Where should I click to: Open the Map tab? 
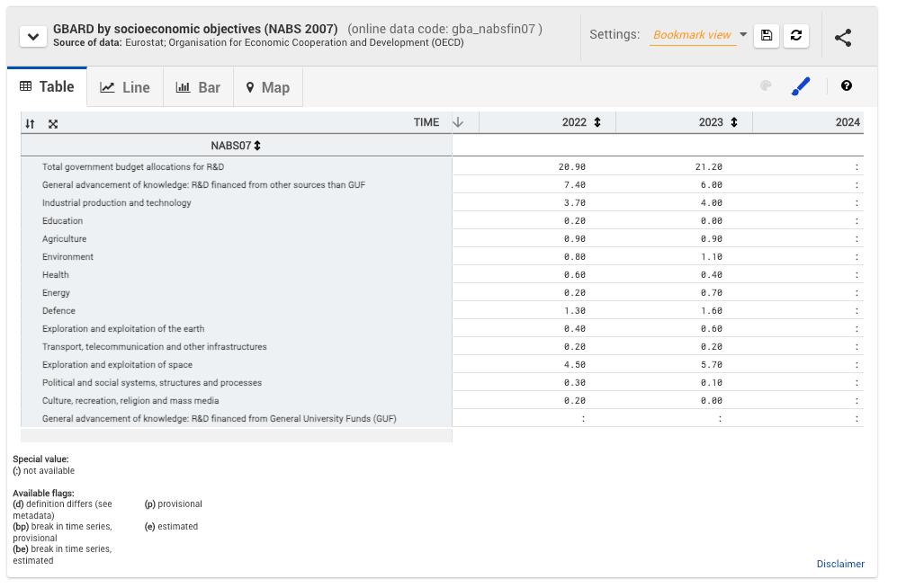[x=267, y=87]
